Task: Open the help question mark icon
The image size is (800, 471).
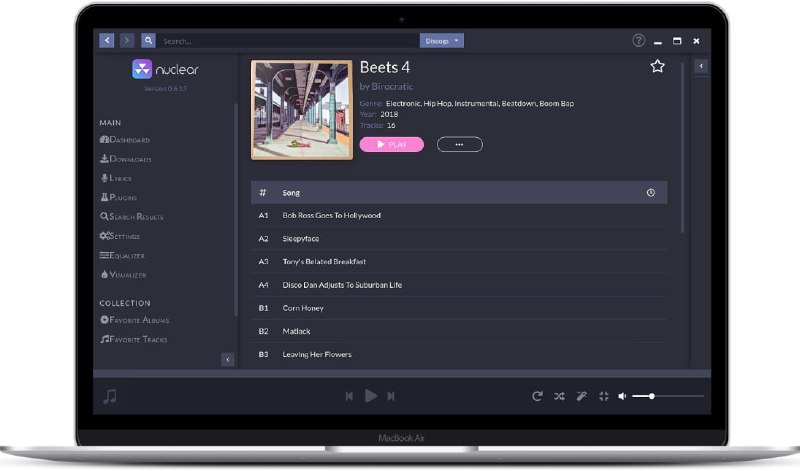Action: click(639, 41)
